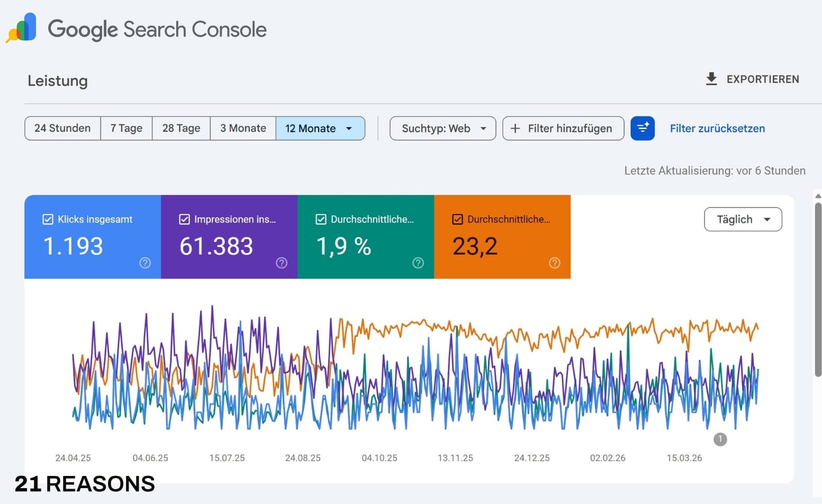This screenshot has width=822, height=504.
Task: Click the 24.04.25 axis date label
Action: tap(73, 458)
